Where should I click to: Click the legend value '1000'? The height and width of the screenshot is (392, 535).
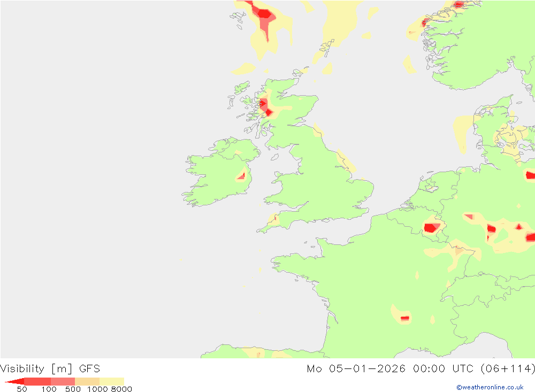[97, 389]
